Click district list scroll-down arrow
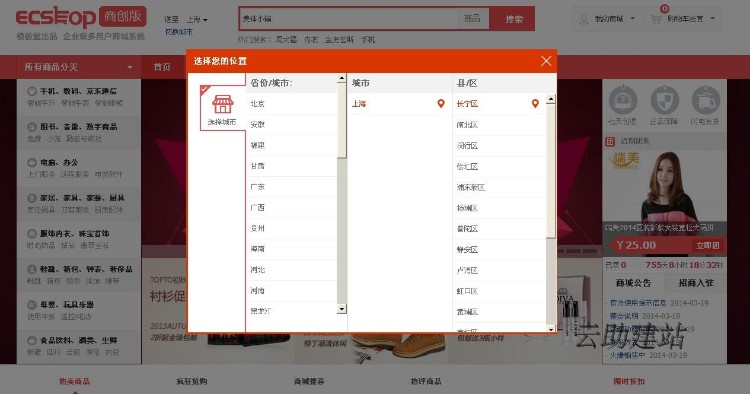The height and width of the screenshot is (394, 750). tap(551, 329)
